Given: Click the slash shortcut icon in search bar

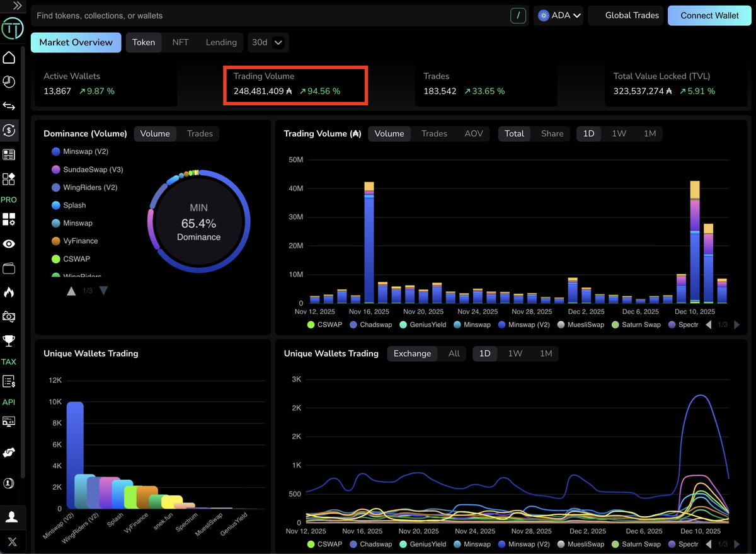Looking at the screenshot, I should point(518,15).
